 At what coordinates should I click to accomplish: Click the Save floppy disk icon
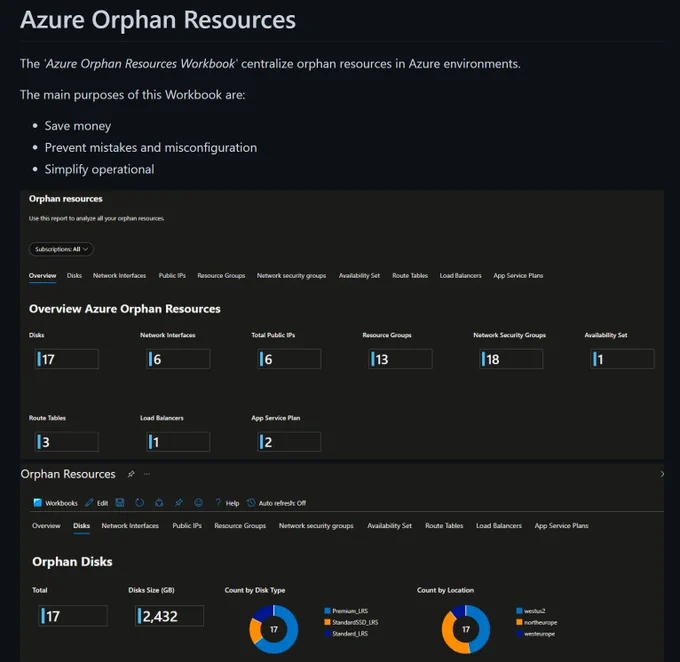click(120, 502)
